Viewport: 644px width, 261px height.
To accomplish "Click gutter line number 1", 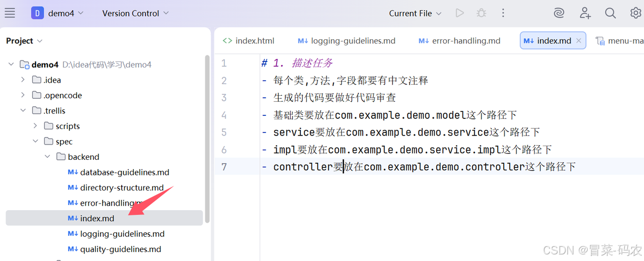I will point(224,63).
